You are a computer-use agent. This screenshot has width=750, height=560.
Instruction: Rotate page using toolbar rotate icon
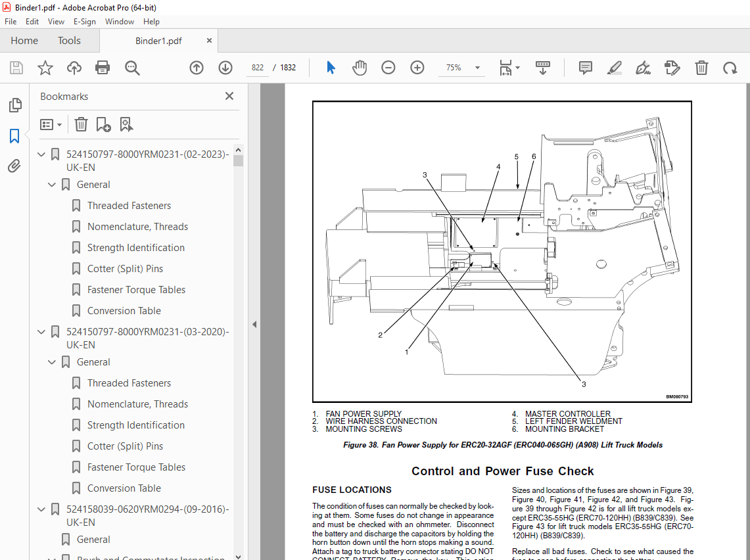(730, 68)
